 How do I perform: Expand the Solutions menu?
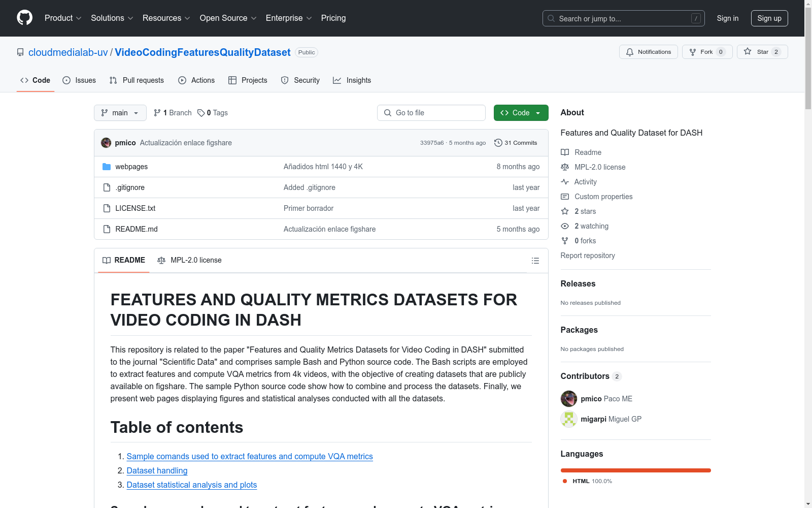pos(112,18)
